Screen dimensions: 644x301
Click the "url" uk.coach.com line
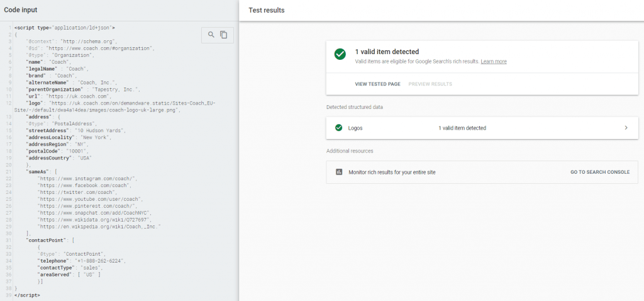67,96
